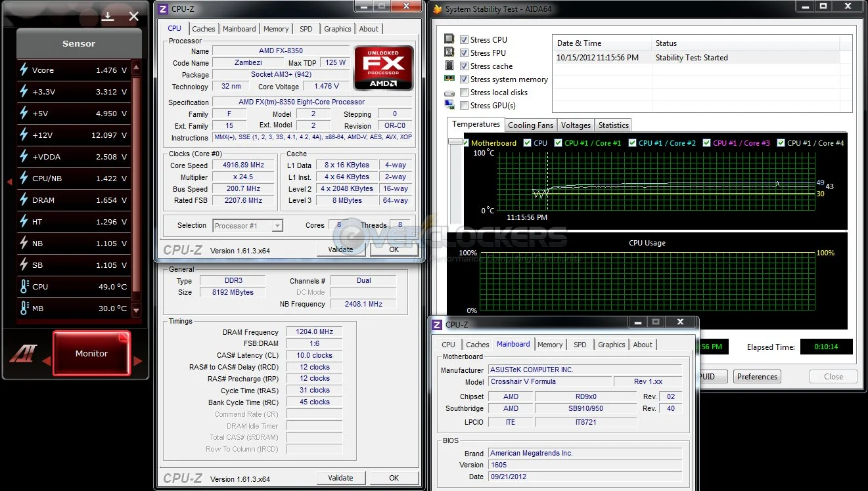Click the Preferences button in AIDA64
Viewport: 868px width, 491px height.
(x=757, y=377)
